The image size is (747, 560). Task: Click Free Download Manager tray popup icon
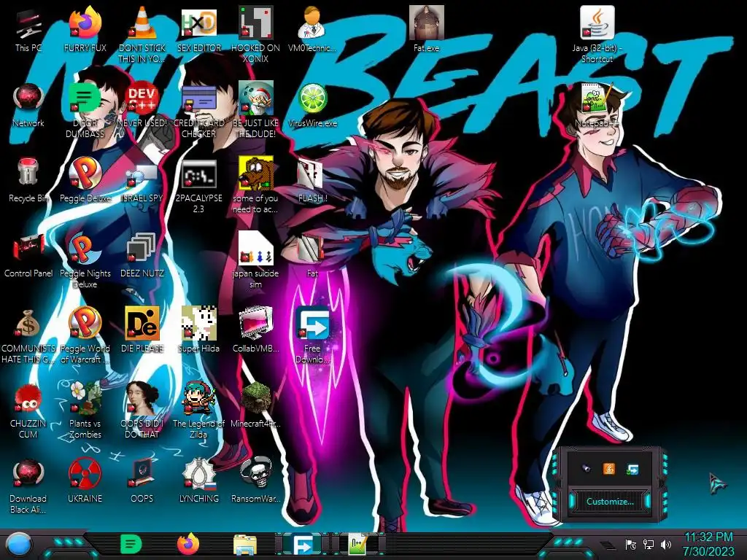pyautogui.click(x=632, y=469)
